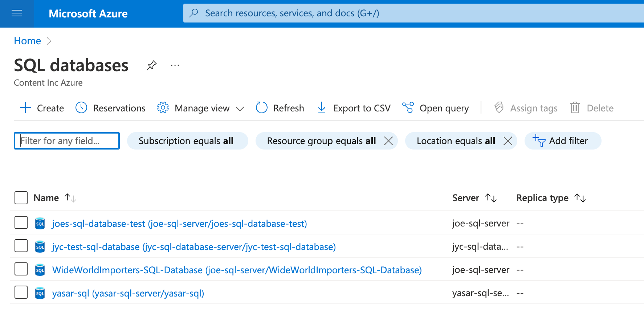Viewport: 644px width, 323px height.
Task: Focus the Filter for any field box
Action: point(67,141)
